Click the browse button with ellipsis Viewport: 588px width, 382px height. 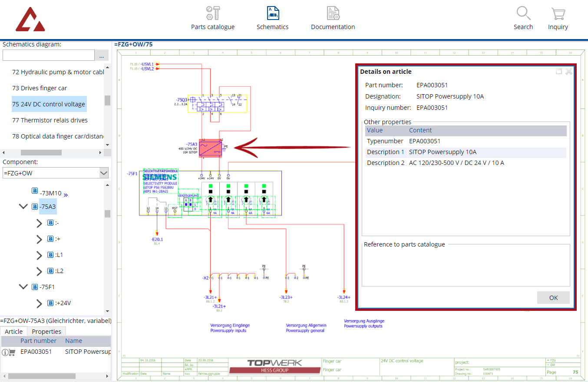coord(102,56)
